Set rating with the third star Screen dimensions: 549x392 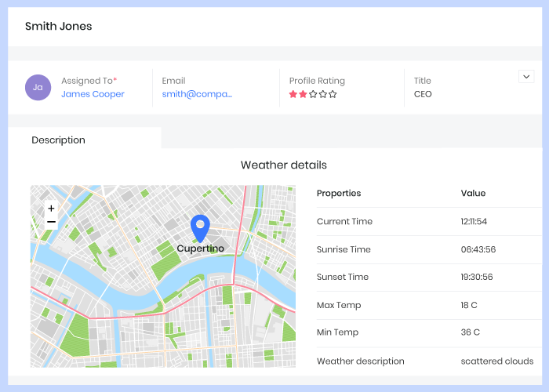pos(313,94)
